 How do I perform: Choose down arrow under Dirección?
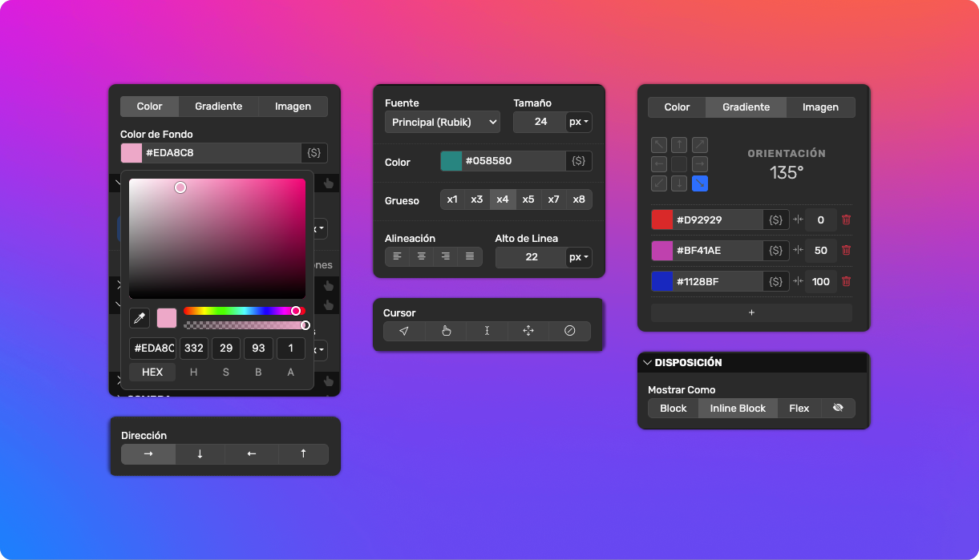pyautogui.click(x=200, y=453)
